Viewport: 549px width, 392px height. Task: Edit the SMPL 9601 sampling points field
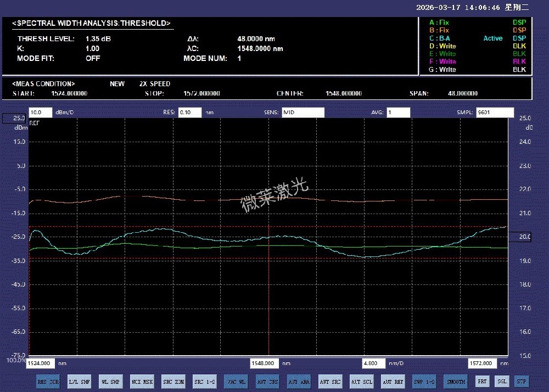pyautogui.click(x=495, y=113)
